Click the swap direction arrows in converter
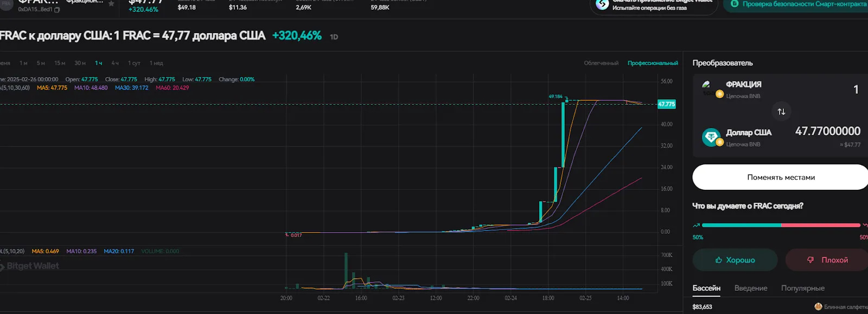Image resolution: width=868 pixels, height=314 pixels. tap(781, 111)
